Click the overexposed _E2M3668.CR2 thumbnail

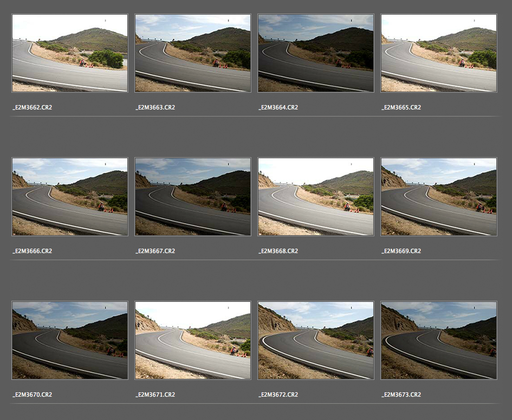pos(316,197)
